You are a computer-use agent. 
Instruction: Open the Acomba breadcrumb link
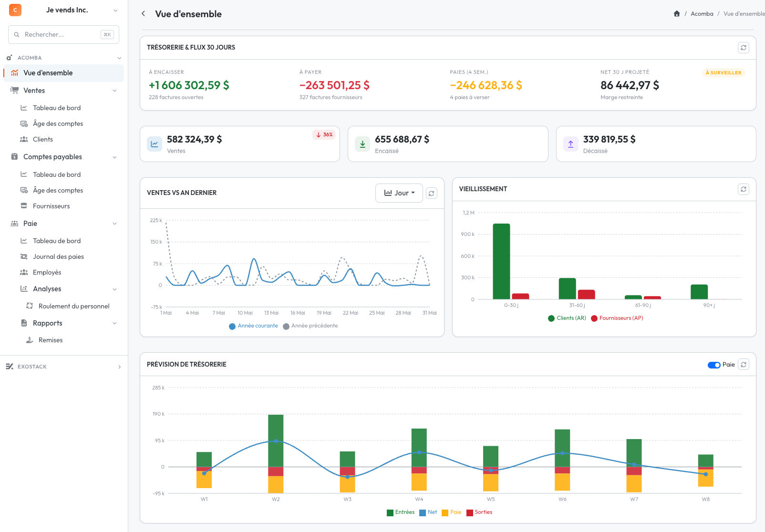pos(702,14)
